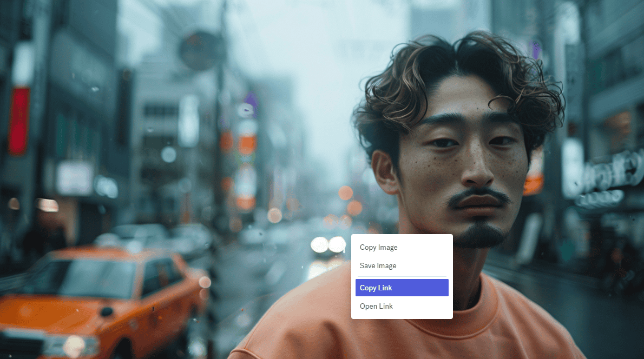Open Link from the context menu

coord(377,307)
